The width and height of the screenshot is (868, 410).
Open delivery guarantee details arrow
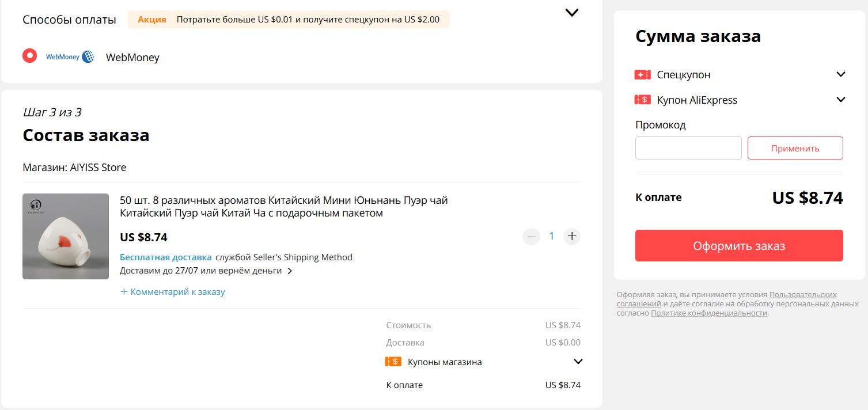[290, 271]
